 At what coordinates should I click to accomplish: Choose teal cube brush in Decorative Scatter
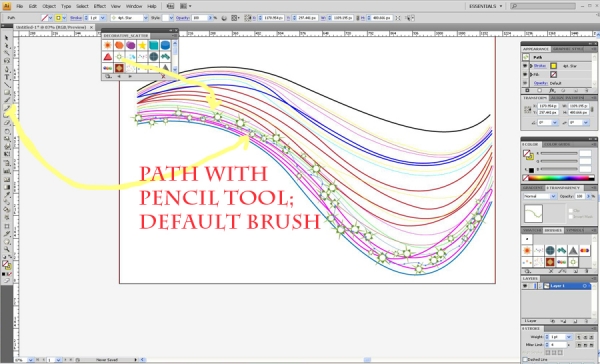click(x=154, y=46)
